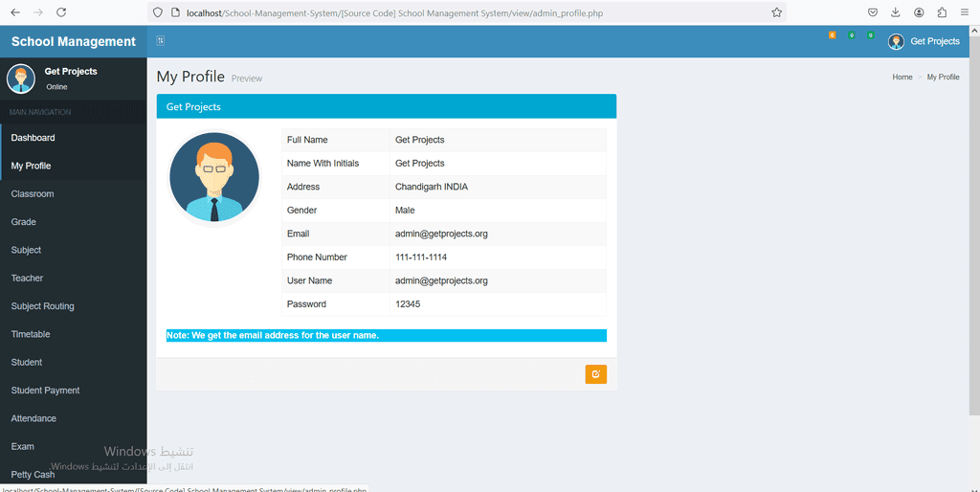Open the Get Projects user menu in header

pos(934,41)
